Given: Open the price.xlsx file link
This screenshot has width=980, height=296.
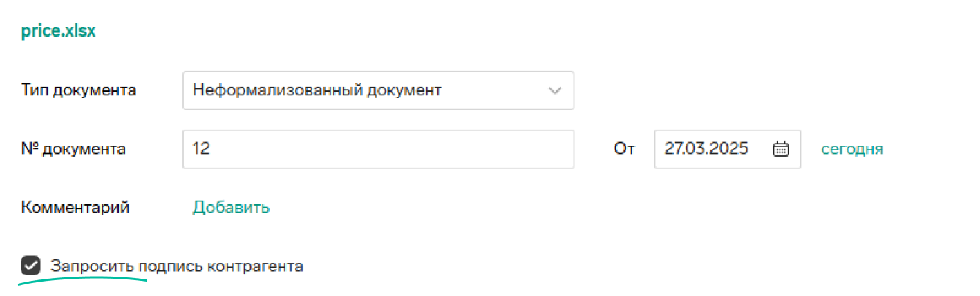Looking at the screenshot, I should [x=58, y=32].
